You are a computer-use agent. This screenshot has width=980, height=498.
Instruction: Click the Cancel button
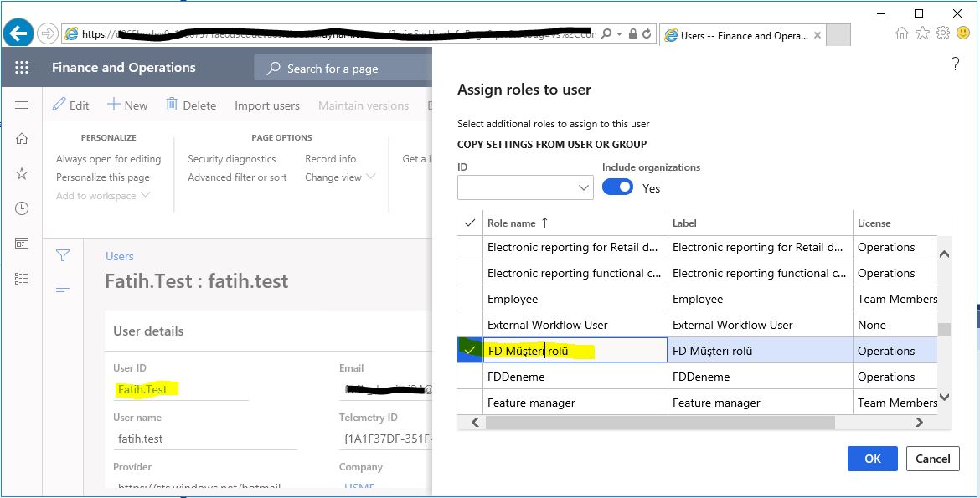point(932,459)
